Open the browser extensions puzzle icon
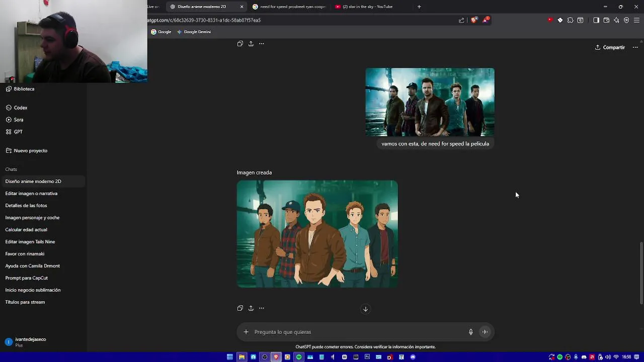This screenshot has width=644, height=362. click(x=570, y=20)
